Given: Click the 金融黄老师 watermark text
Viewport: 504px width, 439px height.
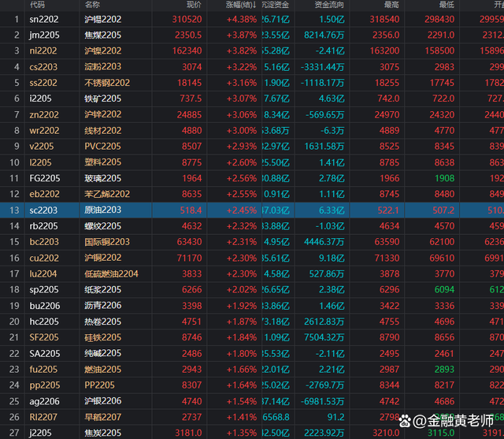Looking at the screenshot, I should (461, 422).
